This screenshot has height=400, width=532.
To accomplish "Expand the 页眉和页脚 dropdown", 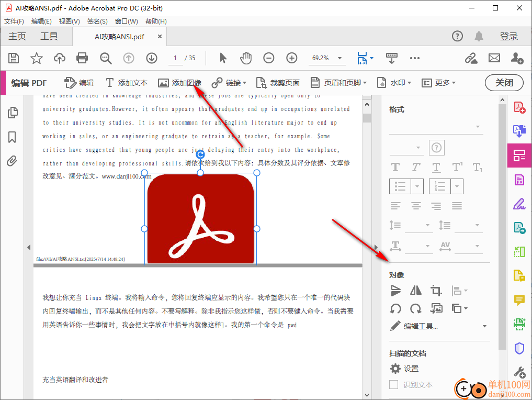I will (365, 83).
